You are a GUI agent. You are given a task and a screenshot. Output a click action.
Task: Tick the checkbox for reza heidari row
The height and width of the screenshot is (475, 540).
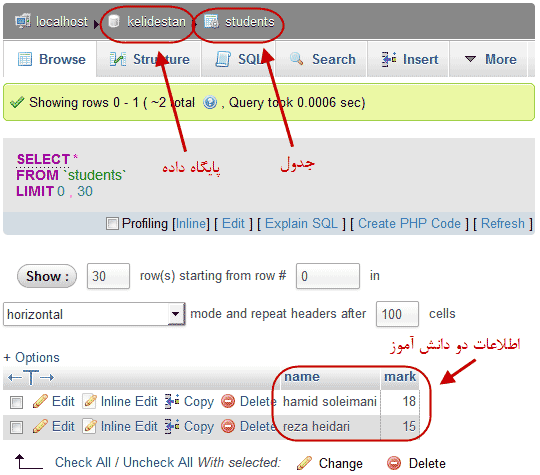(x=16, y=427)
